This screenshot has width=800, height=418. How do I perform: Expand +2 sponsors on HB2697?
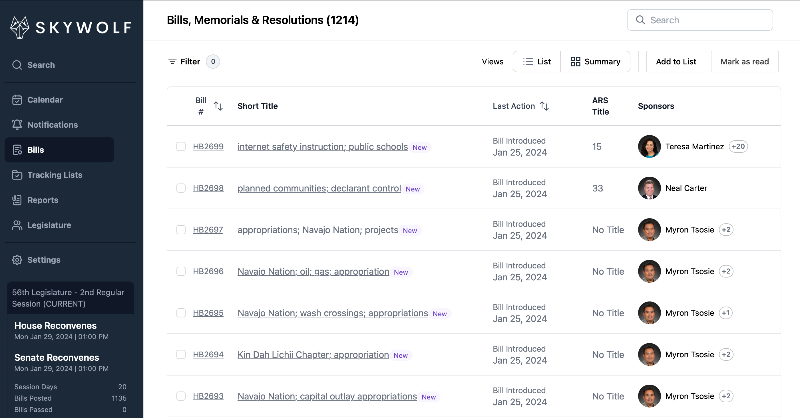click(726, 230)
